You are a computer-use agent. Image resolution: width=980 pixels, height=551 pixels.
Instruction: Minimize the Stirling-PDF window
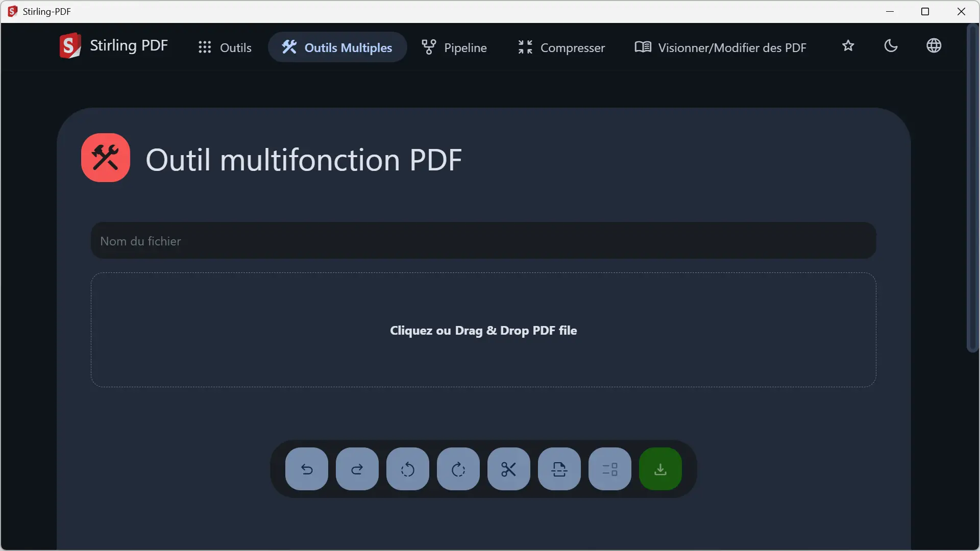pos(890,11)
